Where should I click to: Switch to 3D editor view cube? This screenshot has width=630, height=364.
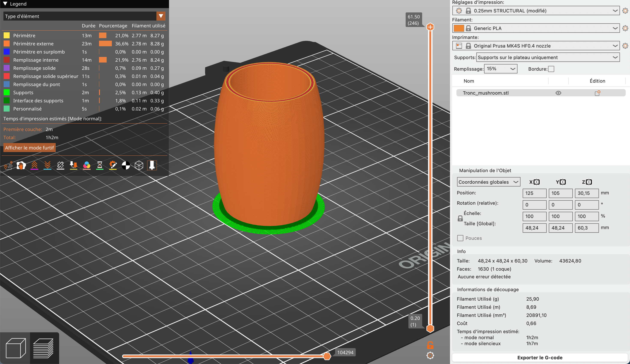(15, 348)
